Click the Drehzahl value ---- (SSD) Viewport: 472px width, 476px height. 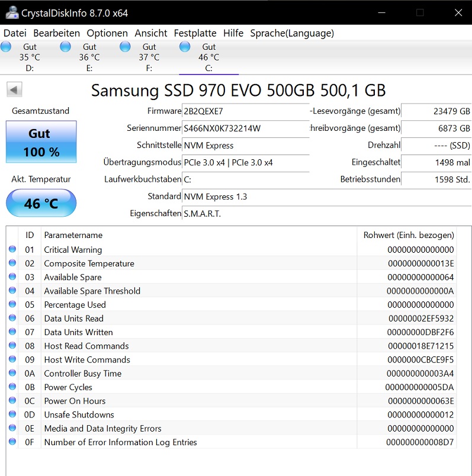coord(436,146)
